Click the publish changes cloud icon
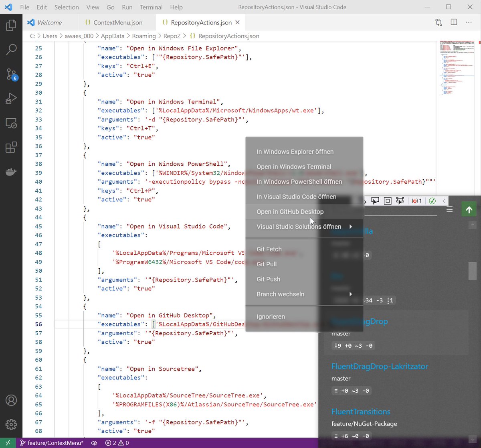Viewport: 481px width, 448px height. (x=95, y=443)
